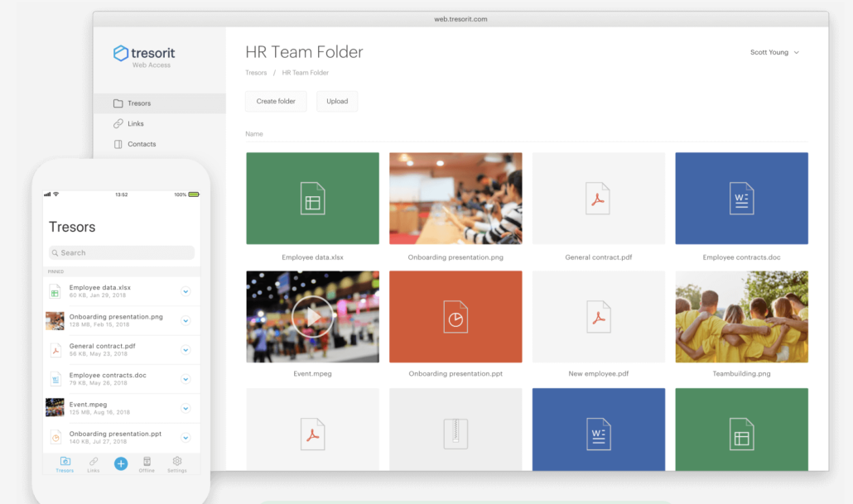The height and width of the screenshot is (504, 853).
Task: Open the Scott Young account dropdown
Action: pyautogui.click(x=774, y=52)
